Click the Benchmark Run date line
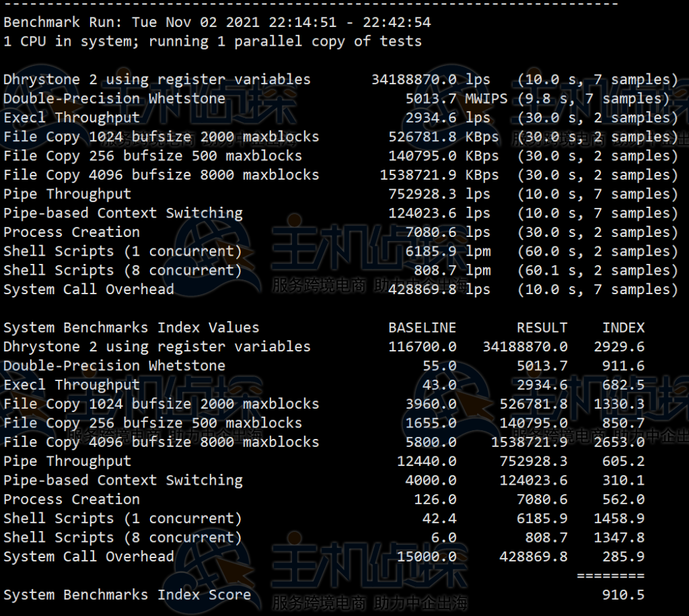This screenshot has width=689, height=616. coord(217,22)
